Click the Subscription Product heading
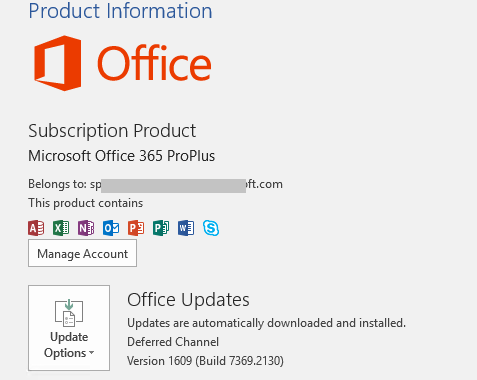Viewport: 477px width, 380px height. click(x=112, y=131)
